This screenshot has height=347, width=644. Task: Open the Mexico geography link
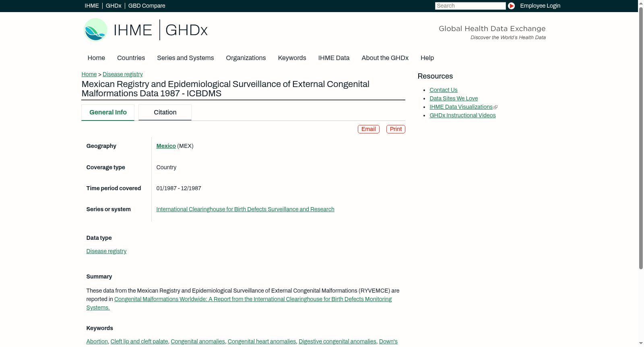[x=166, y=146]
